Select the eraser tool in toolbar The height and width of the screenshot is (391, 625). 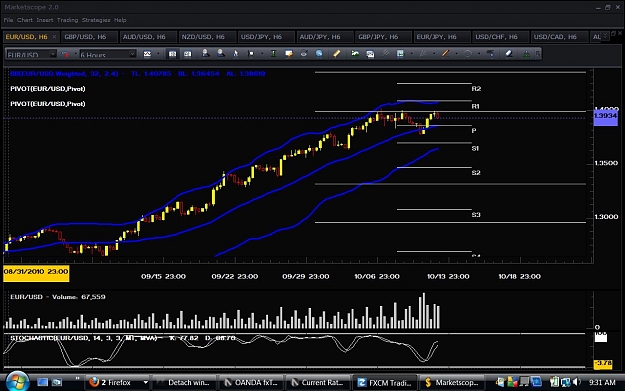coord(509,53)
